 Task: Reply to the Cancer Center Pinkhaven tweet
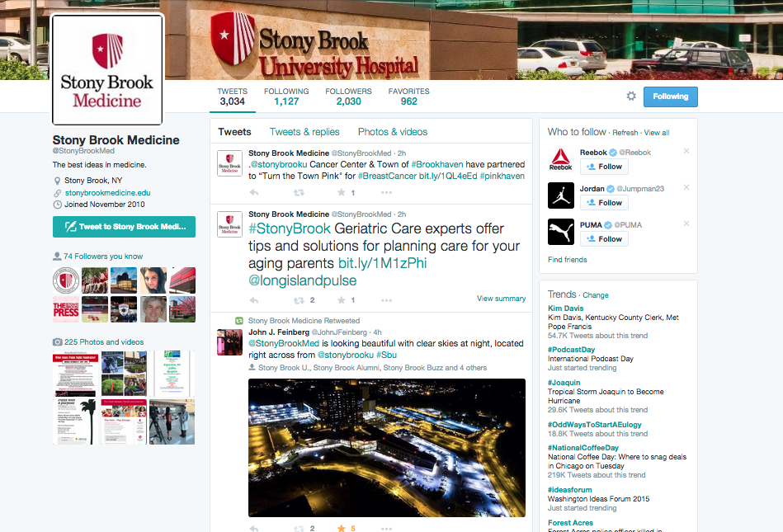pyautogui.click(x=253, y=192)
